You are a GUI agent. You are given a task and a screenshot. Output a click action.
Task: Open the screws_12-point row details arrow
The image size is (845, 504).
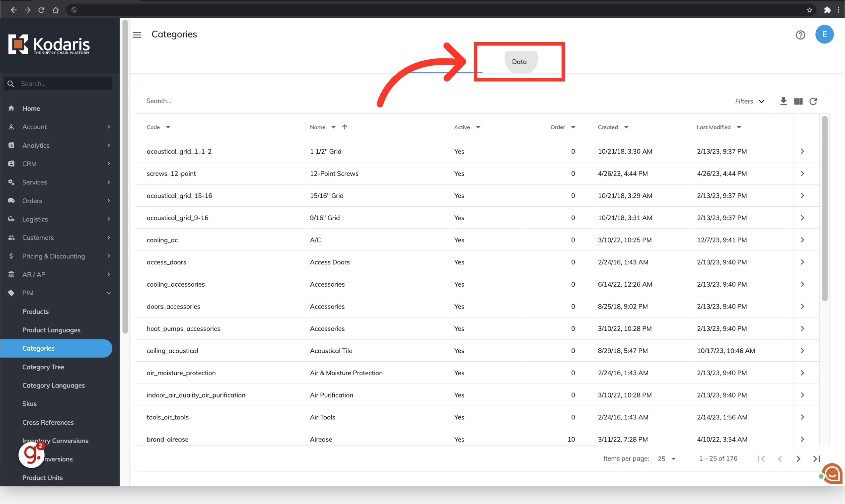802,174
